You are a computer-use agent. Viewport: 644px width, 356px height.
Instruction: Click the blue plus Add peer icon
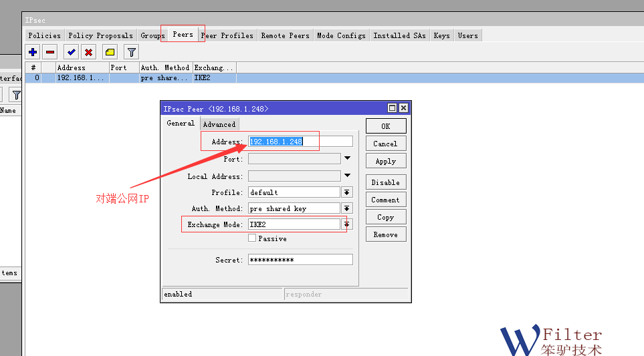pyautogui.click(x=33, y=52)
